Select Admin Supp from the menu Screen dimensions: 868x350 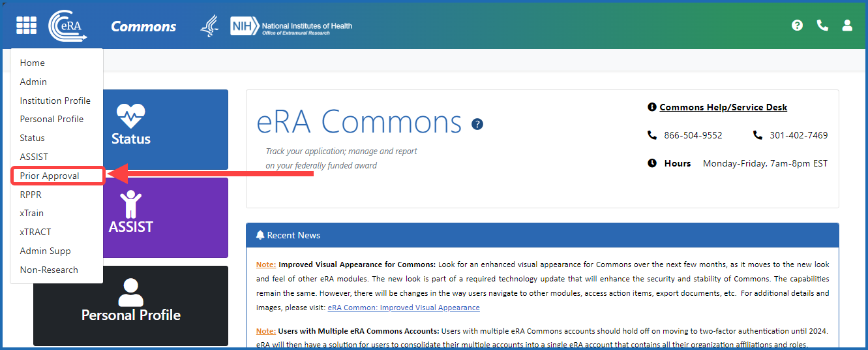pyautogui.click(x=46, y=251)
